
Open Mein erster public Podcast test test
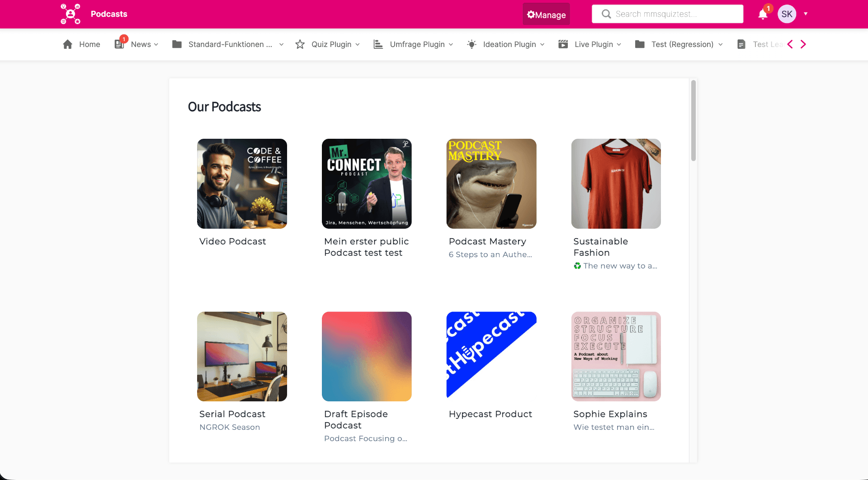(367, 247)
